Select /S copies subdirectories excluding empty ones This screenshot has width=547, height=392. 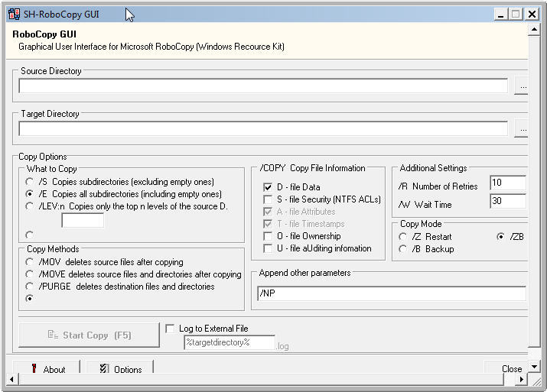pyautogui.click(x=29, y=182)
